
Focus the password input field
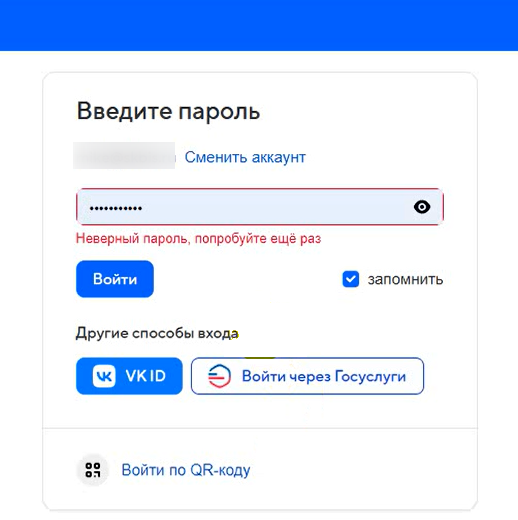point(260,207)
